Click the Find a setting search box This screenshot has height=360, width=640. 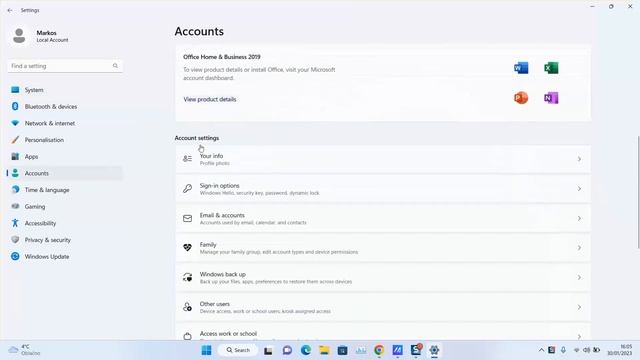pos(65,66)
